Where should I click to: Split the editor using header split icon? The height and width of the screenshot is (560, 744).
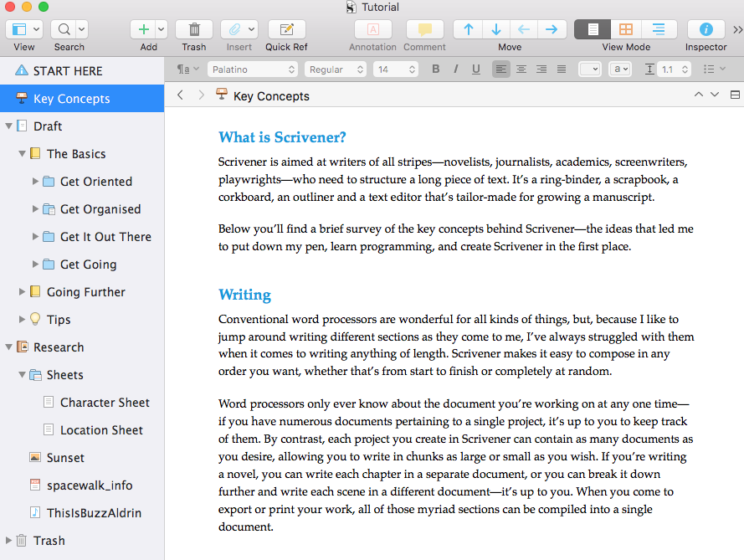(735, 95)
